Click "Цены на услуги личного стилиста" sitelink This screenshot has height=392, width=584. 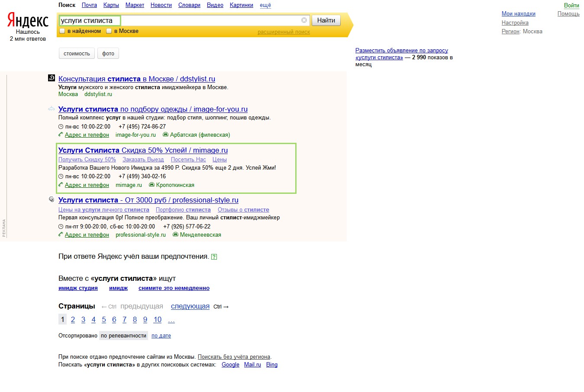(104, 210)
